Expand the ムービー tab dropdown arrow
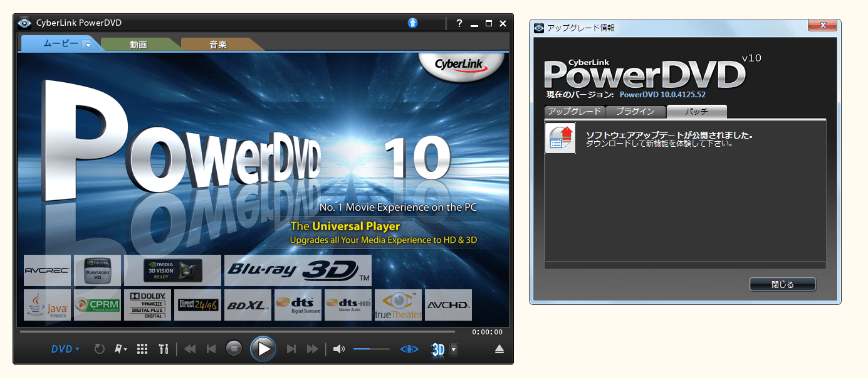This screenshot has width=868, height=379. 88,45
